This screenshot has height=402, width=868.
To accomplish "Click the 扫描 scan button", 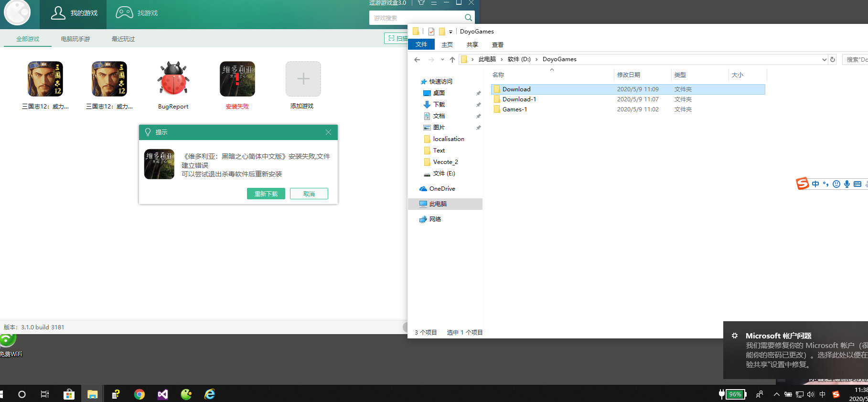I will (x=396, y=38).
